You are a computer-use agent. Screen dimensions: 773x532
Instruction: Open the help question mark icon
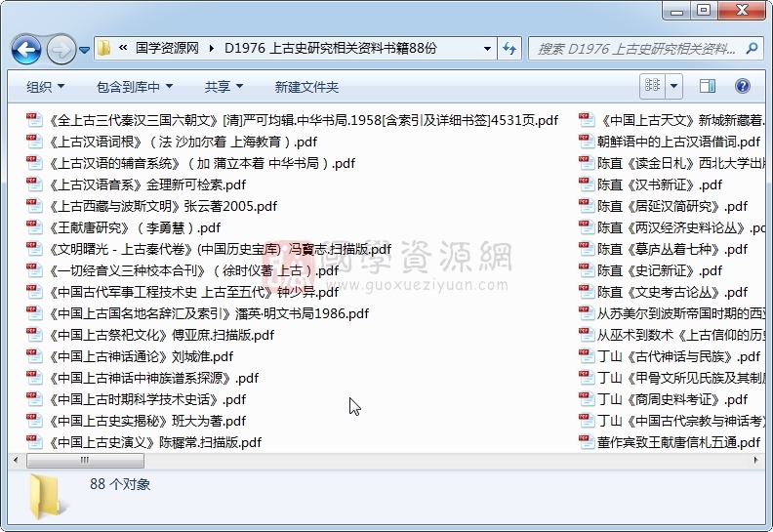point(744,87)
